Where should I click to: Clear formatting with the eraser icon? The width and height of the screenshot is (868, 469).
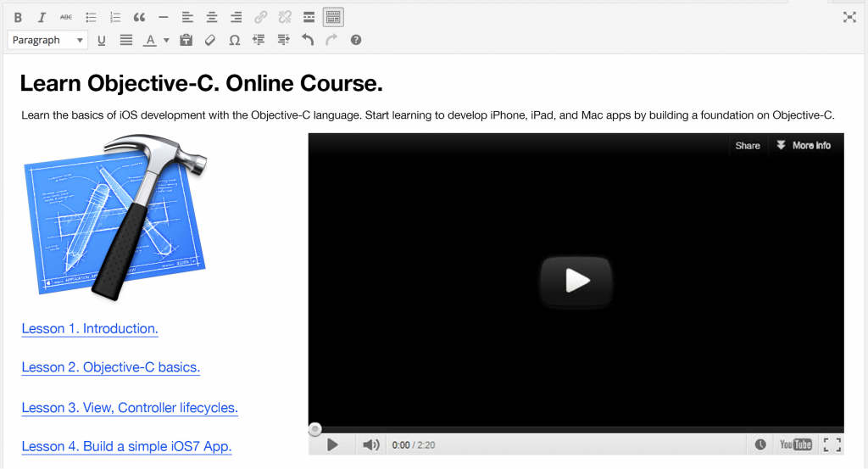click(210, 40)
